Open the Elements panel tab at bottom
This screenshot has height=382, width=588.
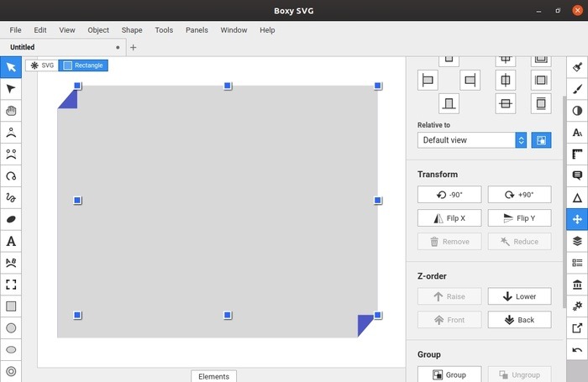click(x=213, y=376)
